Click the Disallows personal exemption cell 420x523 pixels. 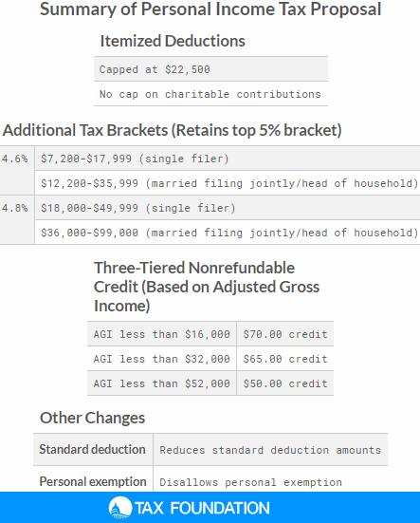pyautogui.click(x=270, y=481)
